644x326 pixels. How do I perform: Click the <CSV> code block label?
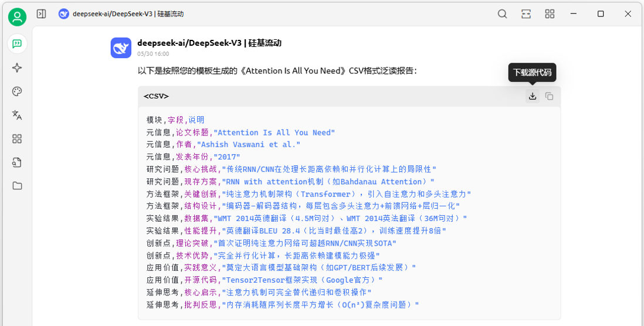156,96
